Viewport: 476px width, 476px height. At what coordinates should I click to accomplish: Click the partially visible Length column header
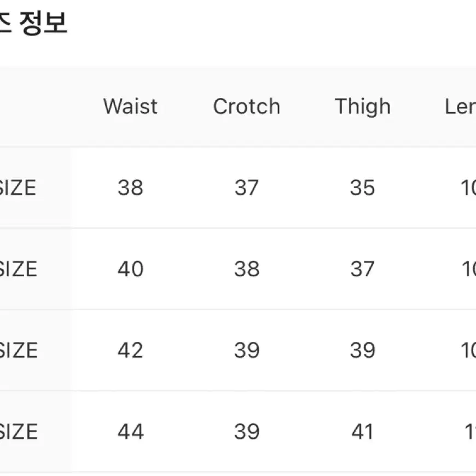click(460, 107)
